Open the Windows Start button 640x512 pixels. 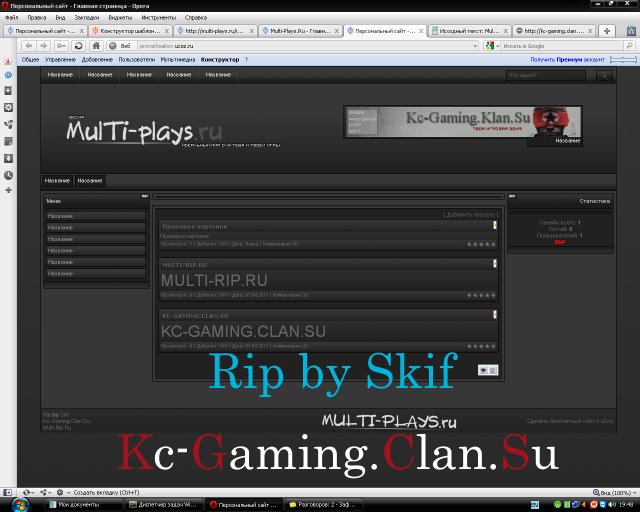(x=20, y=505)
